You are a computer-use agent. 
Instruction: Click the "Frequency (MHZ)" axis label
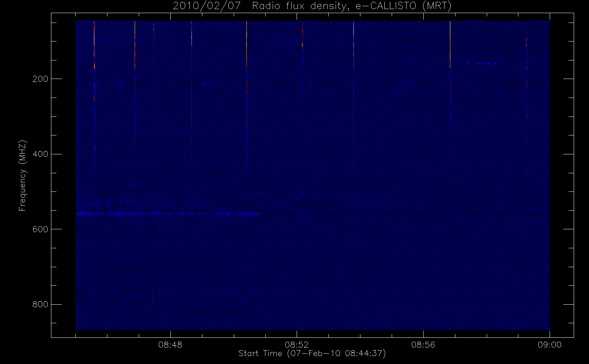[x=23, y=175]
